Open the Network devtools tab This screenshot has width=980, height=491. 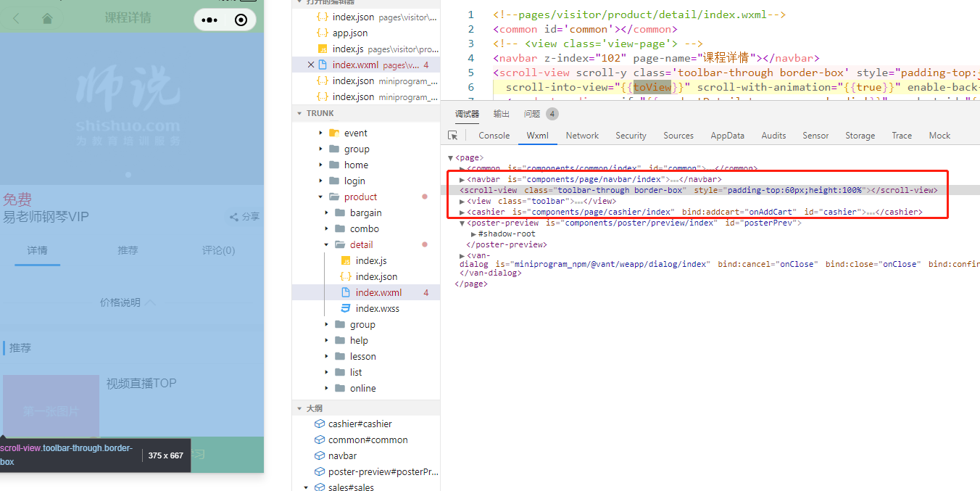click(x=582, y=136)
